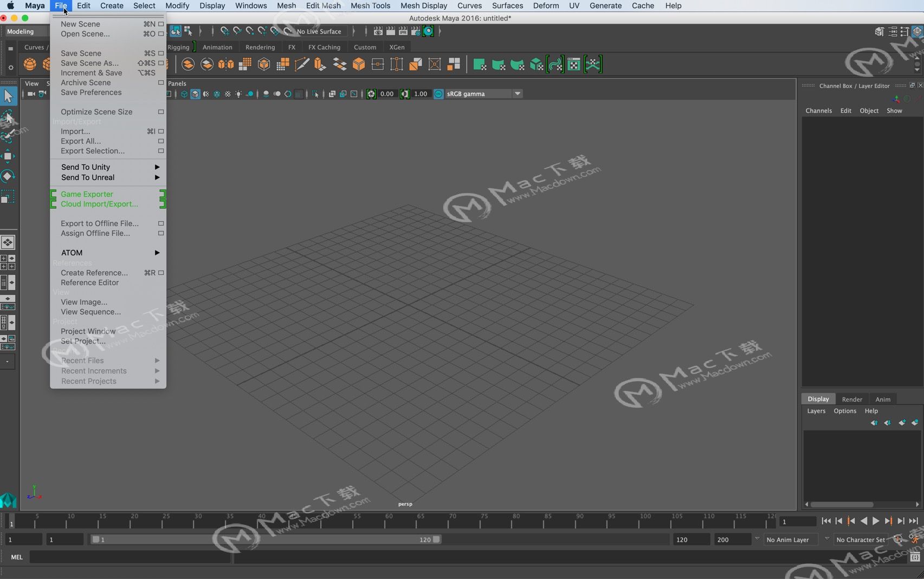
Task: Choose the Rotate tool in toolbox
Action: [8, 176]
